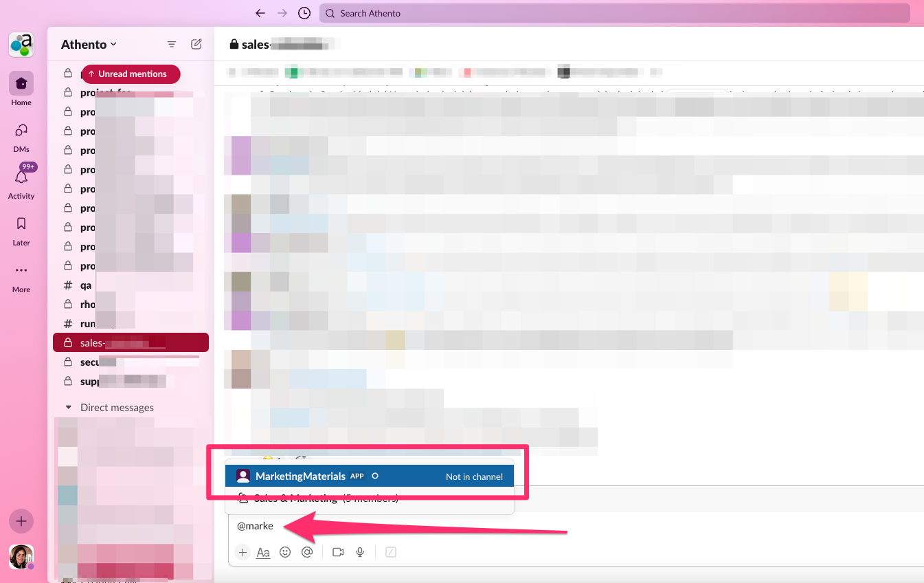Record an audio clip with the microphone icon
This screenshot has height=583, width=924.
click(x=360, y=552)
